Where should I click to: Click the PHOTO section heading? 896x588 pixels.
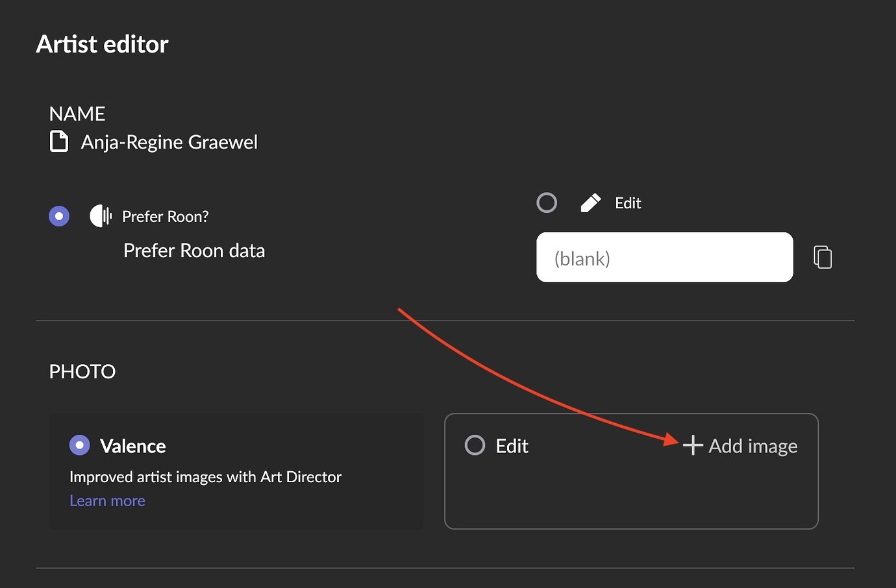pyautogui.click(x=82, y=371)
